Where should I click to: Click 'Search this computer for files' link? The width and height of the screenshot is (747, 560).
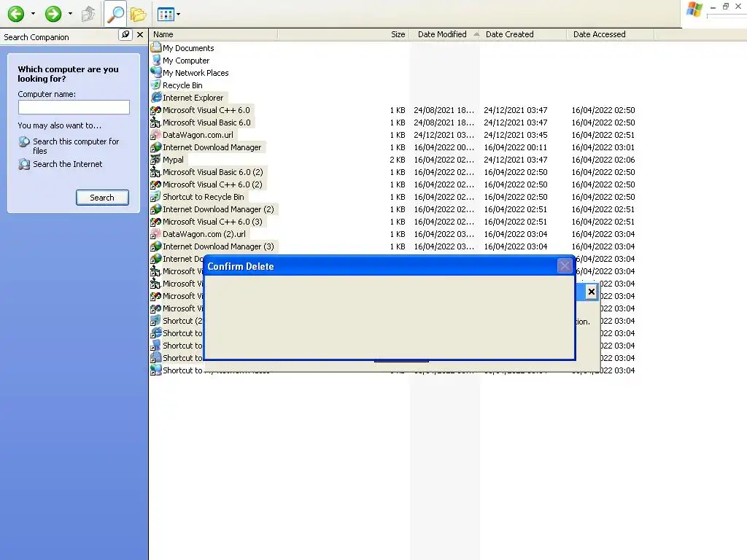click(x=76, y=146)
